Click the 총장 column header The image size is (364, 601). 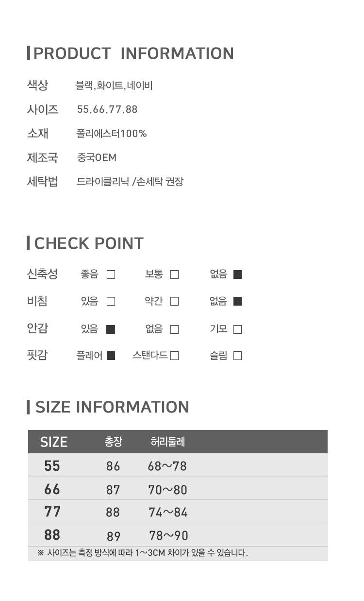[x=114, y=442]
